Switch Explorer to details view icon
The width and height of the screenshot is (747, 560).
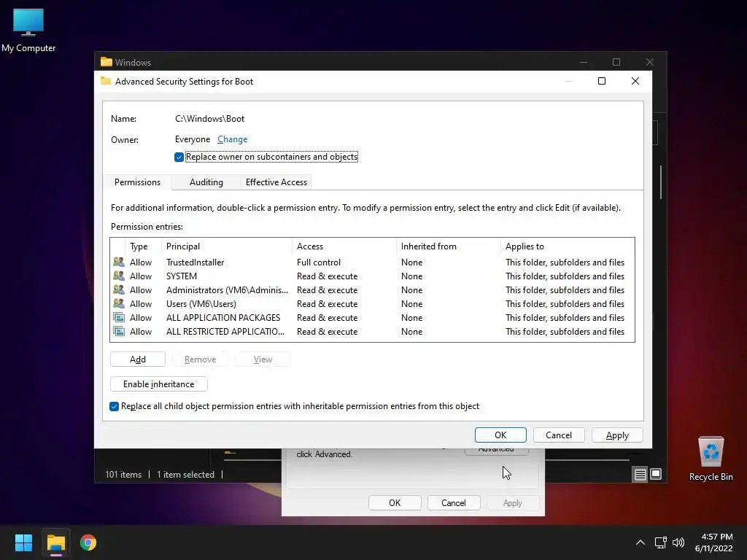coord(640,474)
